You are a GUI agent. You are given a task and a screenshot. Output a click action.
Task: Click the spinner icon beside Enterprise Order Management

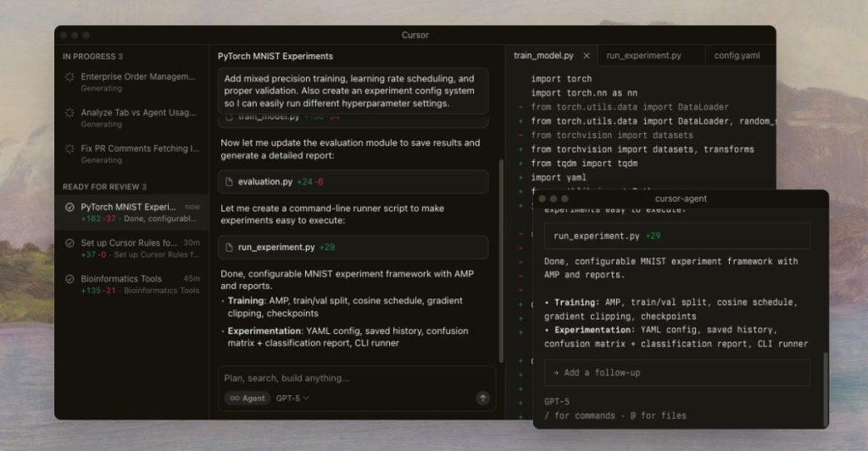pos(70,77)
